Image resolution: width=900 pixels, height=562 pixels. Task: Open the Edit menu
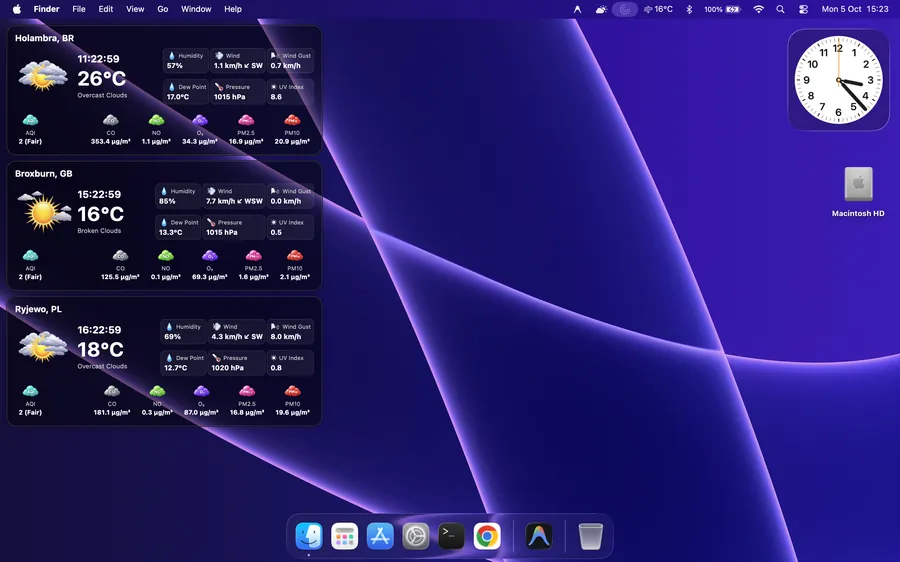[x=106, y=9]
